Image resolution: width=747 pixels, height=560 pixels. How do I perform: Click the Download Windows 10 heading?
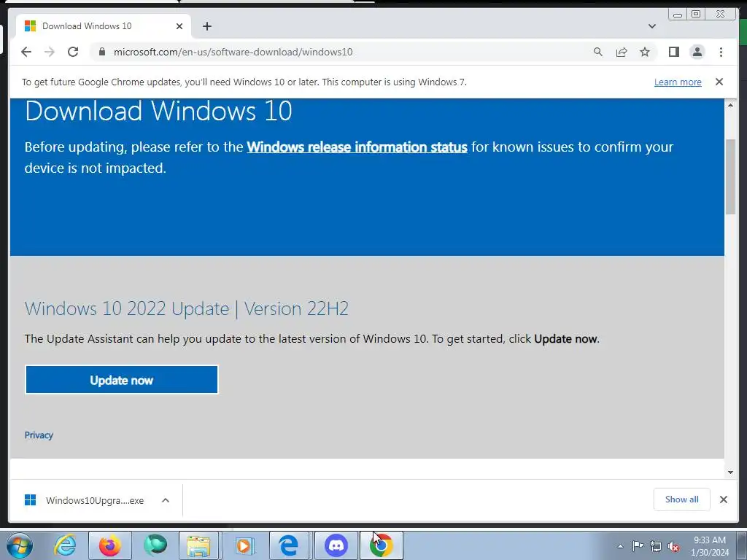pos(158,111)
